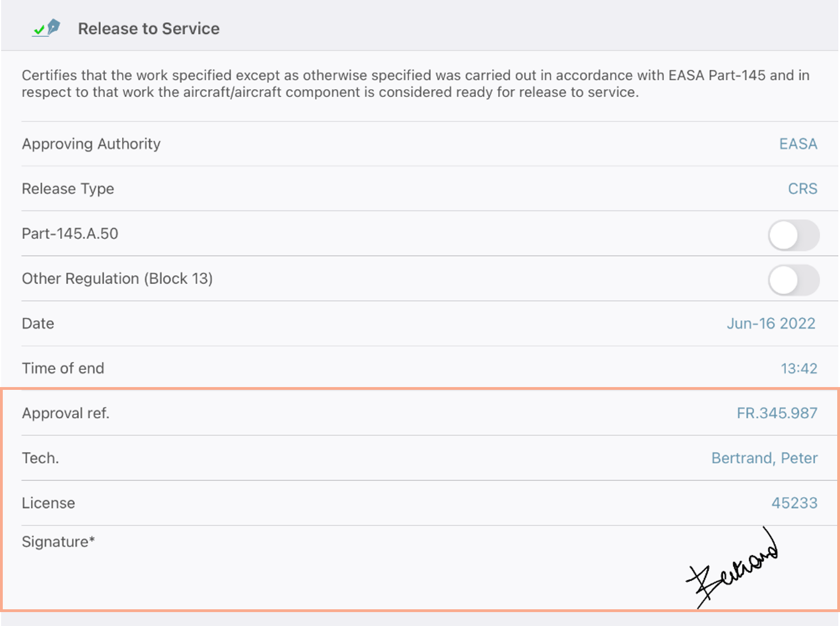
Task: Edit the Time of end 13:42
Action: [x=799, y=369]
